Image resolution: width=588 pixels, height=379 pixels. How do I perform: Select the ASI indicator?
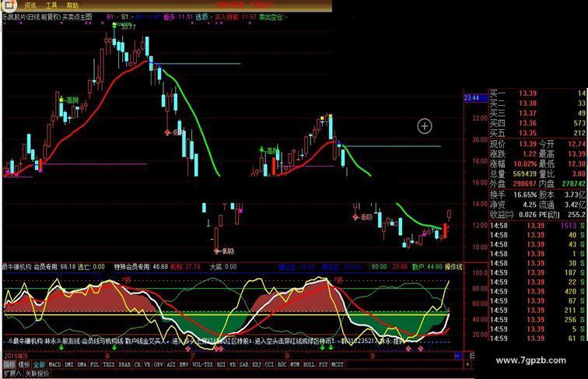[x=171, y=364]
